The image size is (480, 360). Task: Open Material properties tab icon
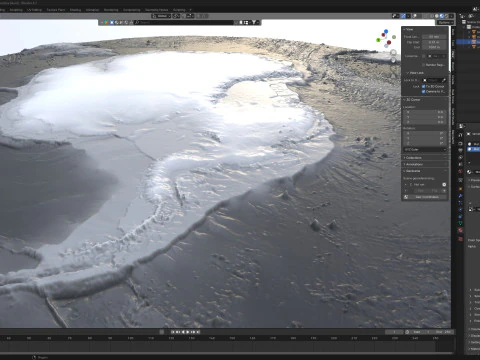pyautogui.click(x=460, y=230)
